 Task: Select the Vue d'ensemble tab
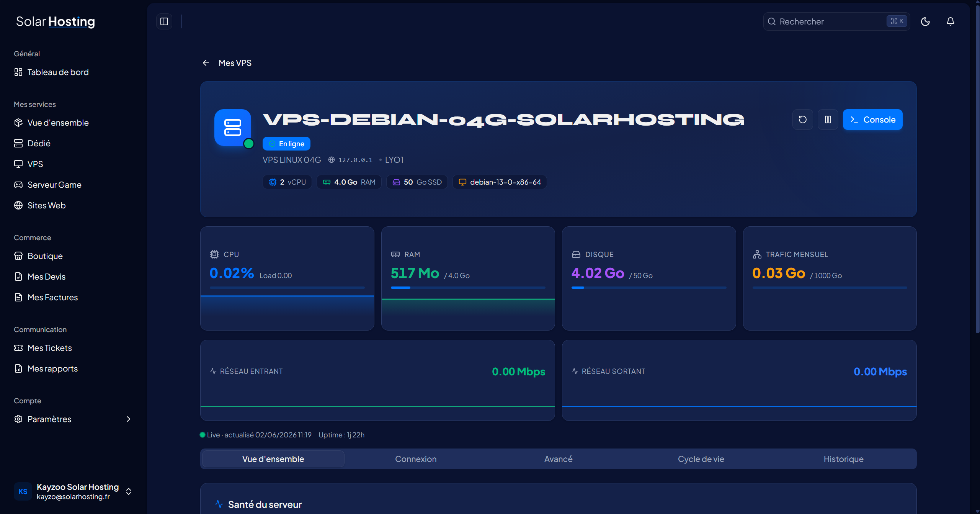click(273, 459)
